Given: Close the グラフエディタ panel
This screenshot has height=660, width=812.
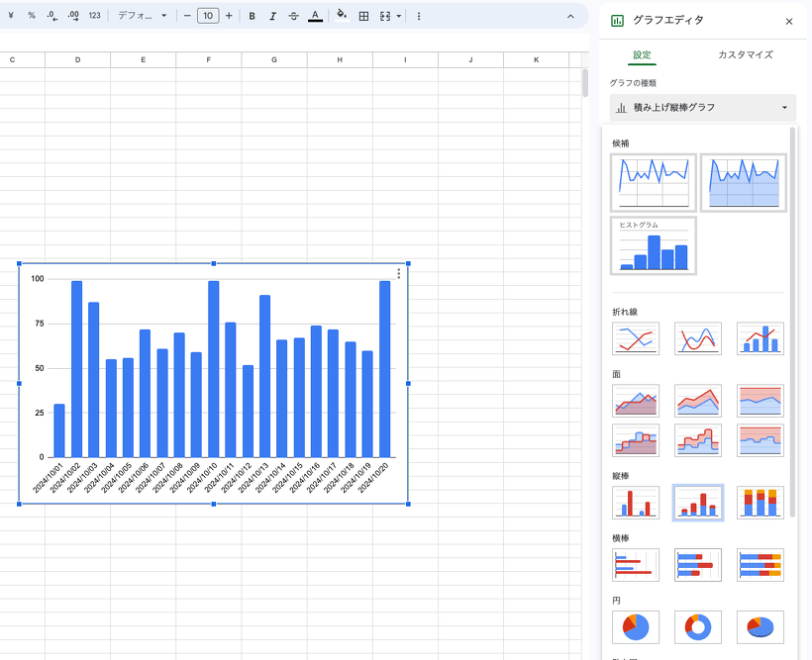Looking at the screenshot, I should click(789, 21).
